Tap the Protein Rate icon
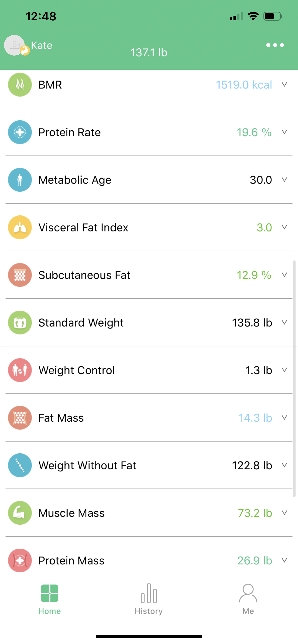The width and height of the screenshot is (298, 644). (20, 132)
